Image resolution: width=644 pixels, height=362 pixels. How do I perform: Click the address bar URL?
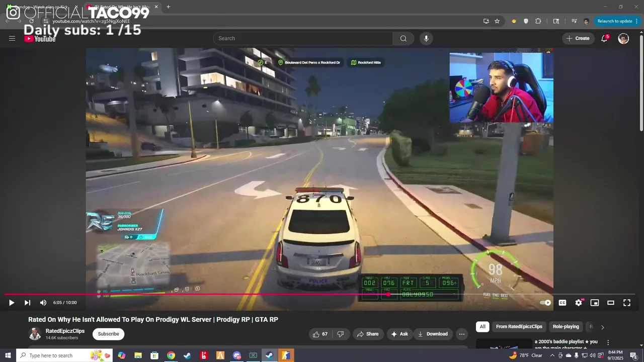pos(91,21)
